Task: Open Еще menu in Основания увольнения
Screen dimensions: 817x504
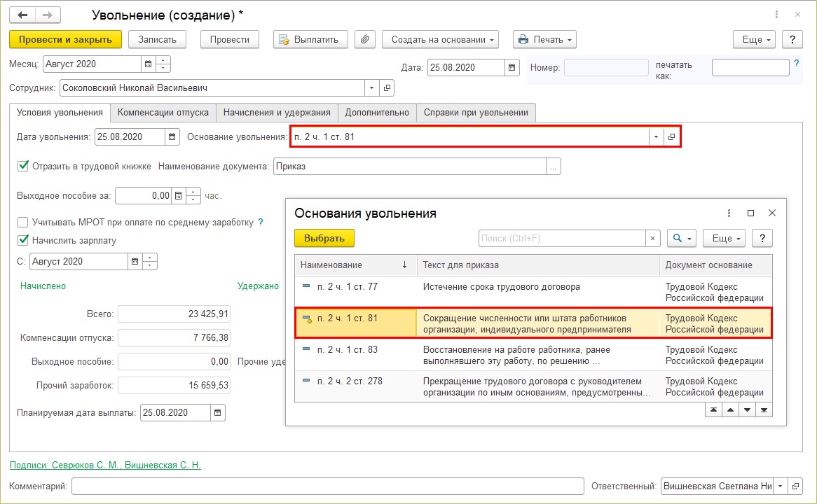Action: (725, 239)
